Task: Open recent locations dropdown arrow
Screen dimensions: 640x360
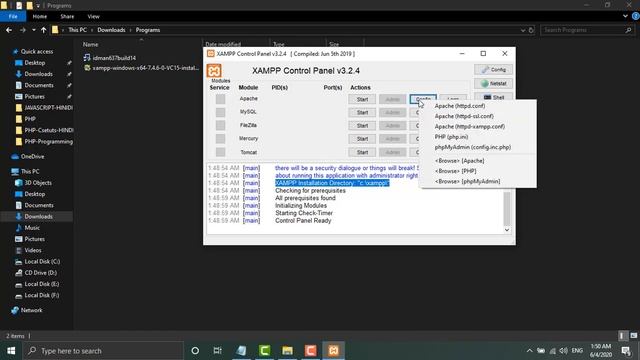Action: [x=33, y=30]
